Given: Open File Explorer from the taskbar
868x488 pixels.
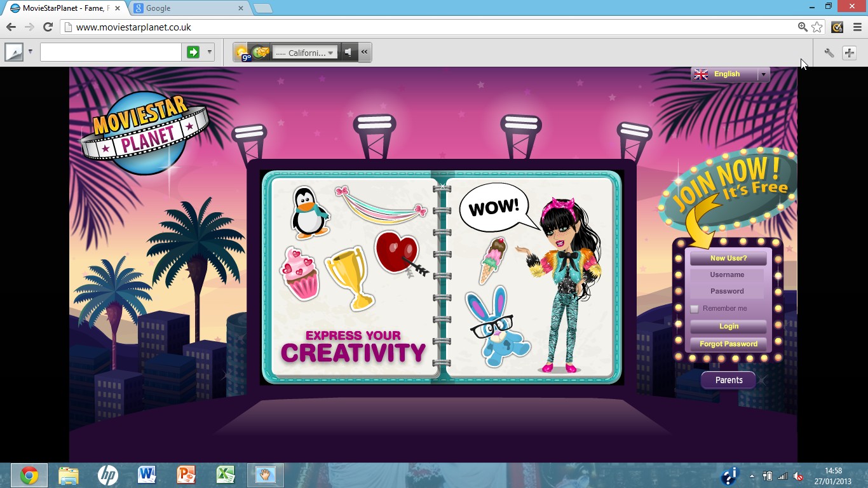Looking at the screenshot, I should 68,475.
